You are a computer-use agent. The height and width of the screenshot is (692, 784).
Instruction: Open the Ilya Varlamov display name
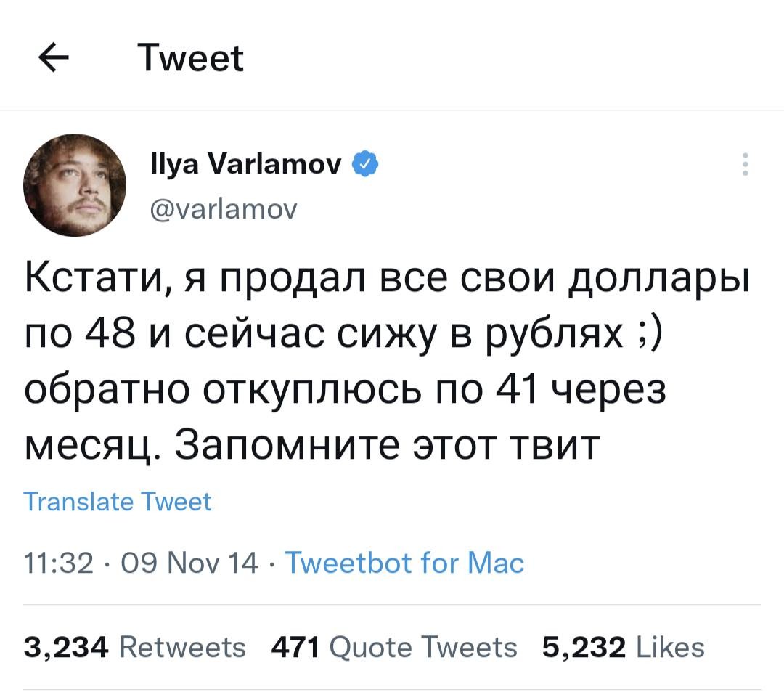(x=246, y=166)
